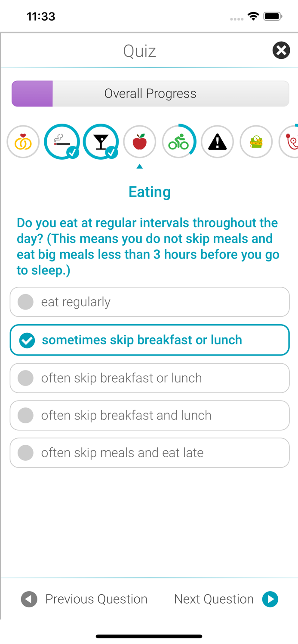The width and height of the screenshot is (298, 644).
Task: Go to Previous Question
Action: [x=85, y=599]
